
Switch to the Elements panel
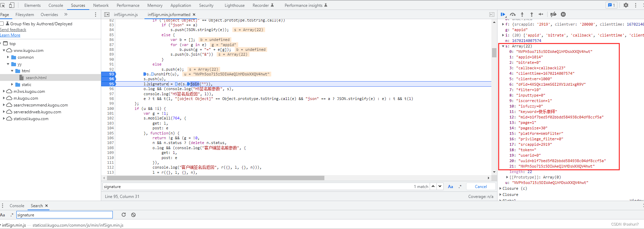(x=32, y=5)
